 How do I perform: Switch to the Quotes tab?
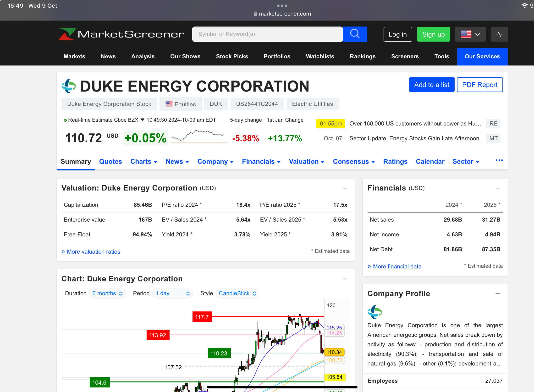pyautogui.click(x=110, y=162)
